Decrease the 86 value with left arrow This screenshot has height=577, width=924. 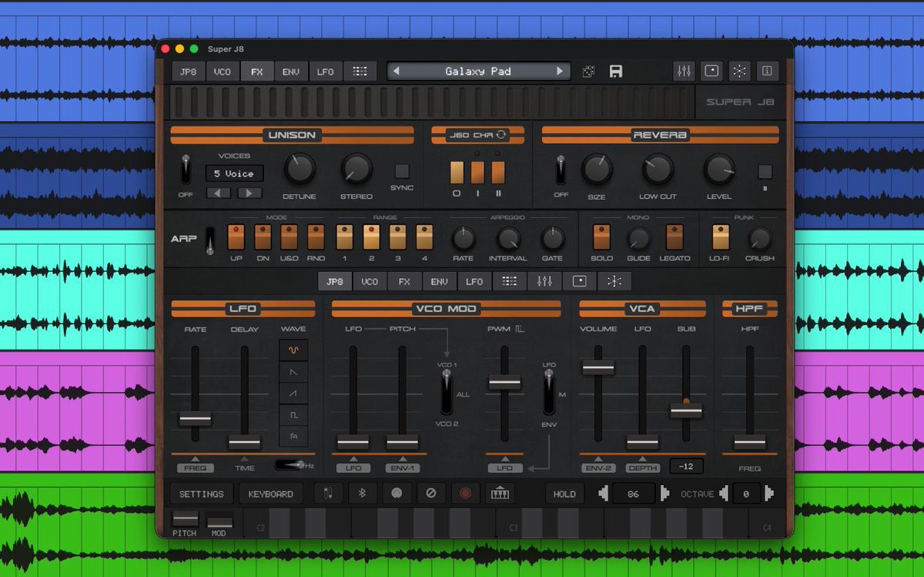click(x=604, y=494)
